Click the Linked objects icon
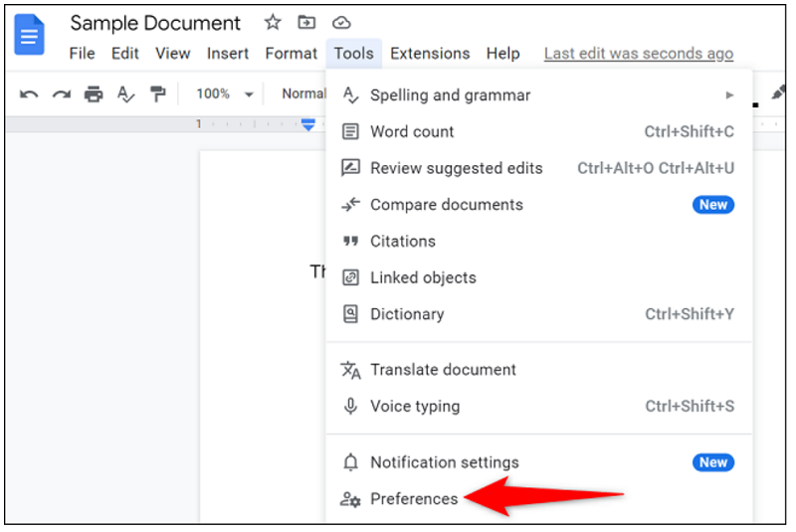 [x=350, y=277]
